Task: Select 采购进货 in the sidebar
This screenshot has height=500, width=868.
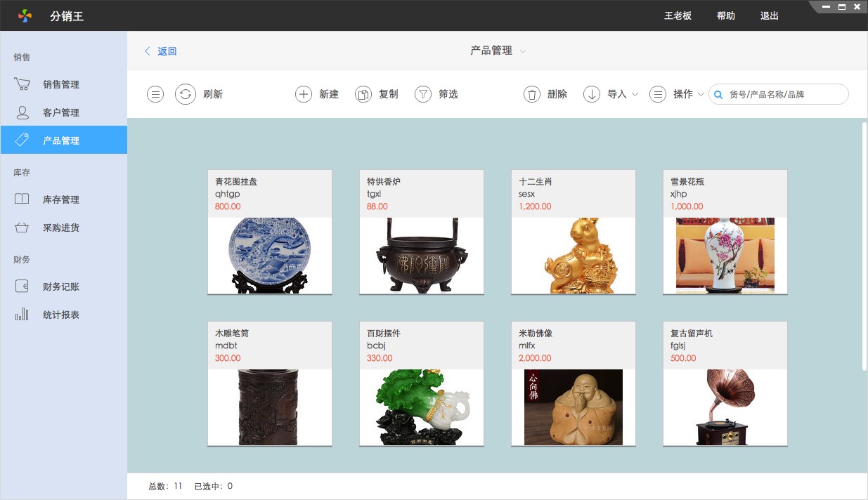Action: tap(60, 228)
